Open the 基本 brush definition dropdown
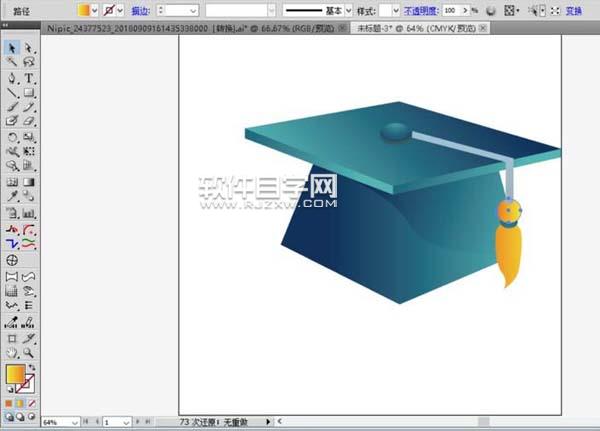The width and height of the screenshot is (600, 431). pyautogui.click(x=348, y=11)
